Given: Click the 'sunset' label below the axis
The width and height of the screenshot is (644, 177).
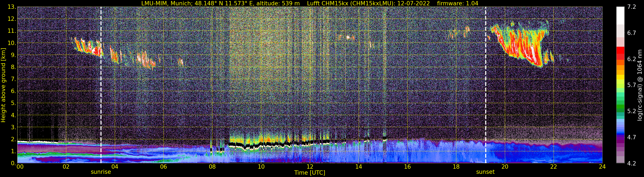Looking at the screenshot, I should [x=485, y=172].
